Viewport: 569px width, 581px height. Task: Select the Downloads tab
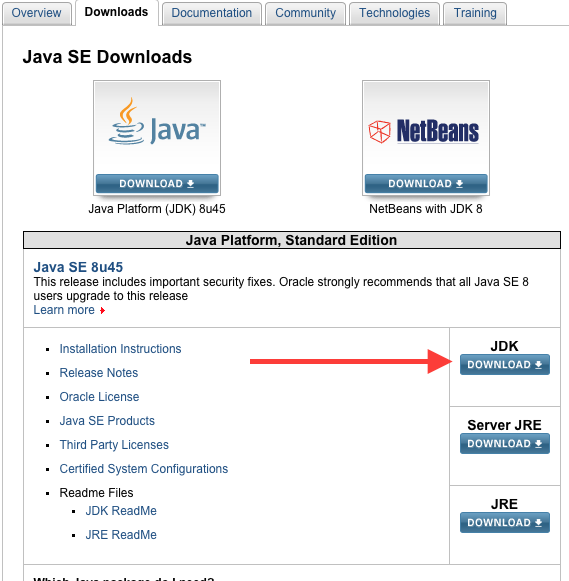click(x=116, y=12)
